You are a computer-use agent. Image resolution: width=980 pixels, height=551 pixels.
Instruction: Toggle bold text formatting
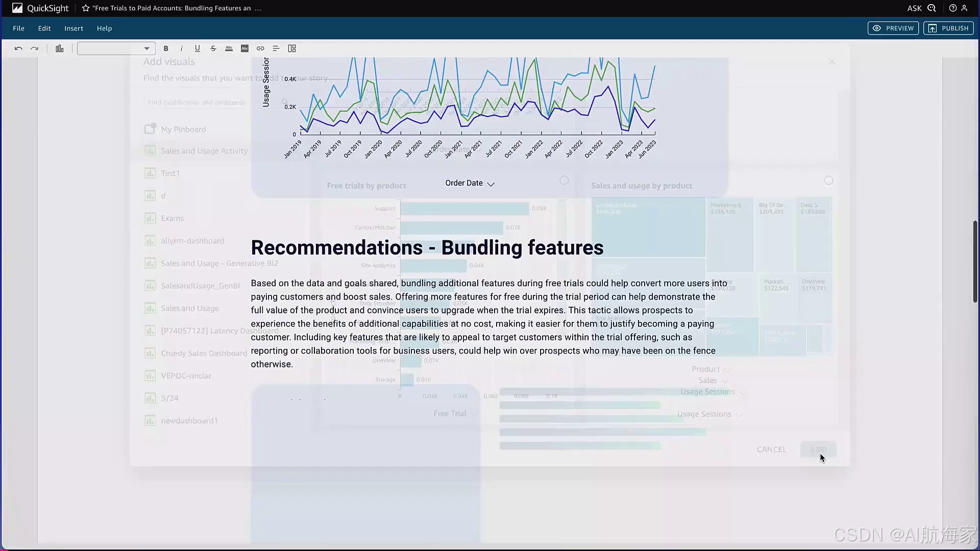(x=166, y=48)
